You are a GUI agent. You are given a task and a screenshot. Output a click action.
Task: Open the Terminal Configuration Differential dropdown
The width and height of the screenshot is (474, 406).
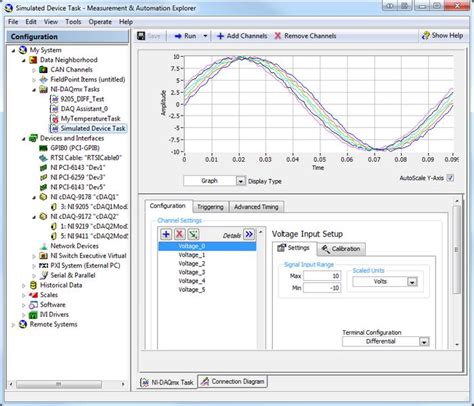424,342
